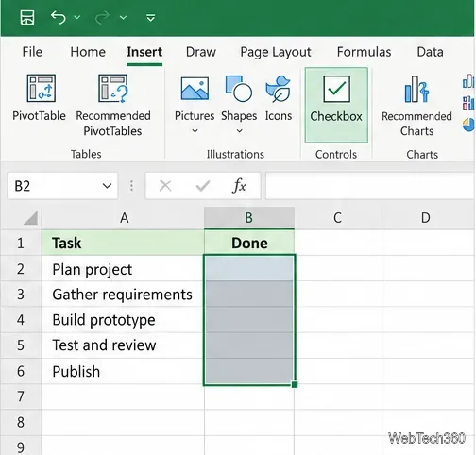
Task: Save the workbook via the quick access icon
Action: point(27,17)
